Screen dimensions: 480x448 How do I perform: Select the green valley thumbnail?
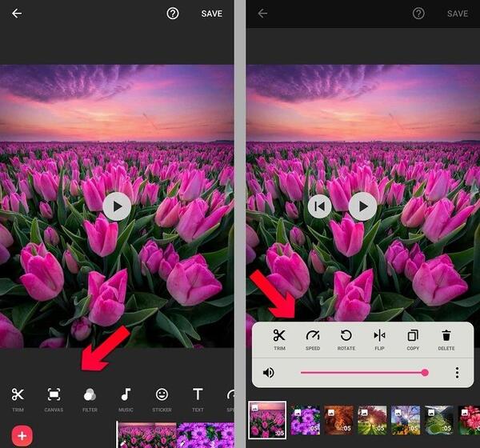point(438,420)
